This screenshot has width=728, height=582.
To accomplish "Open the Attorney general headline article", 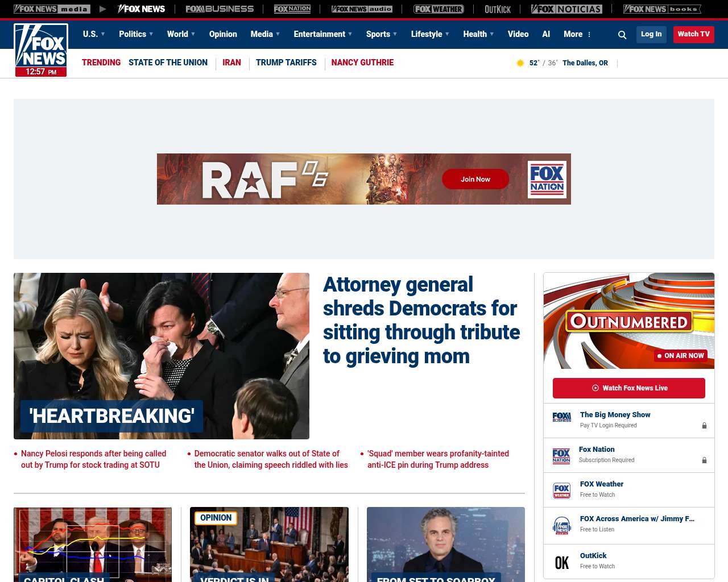I will click(421, 320).
